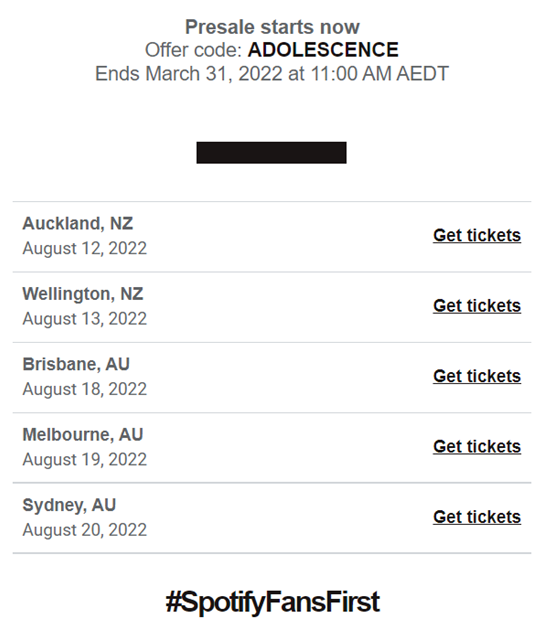Select the Auckland, NZ city label
The height and width of the screenshot is (640, 551).
(x=78, y=224)
